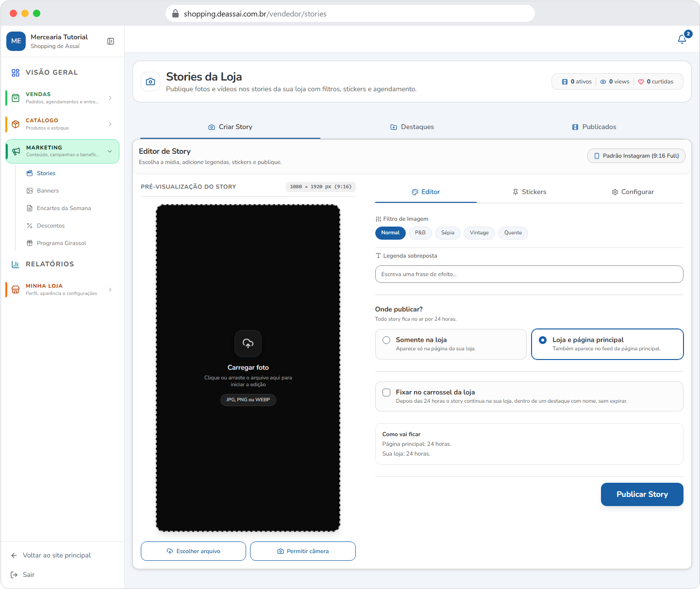
Task: Open Stories in the Marketing submenu
Action: 46,173
